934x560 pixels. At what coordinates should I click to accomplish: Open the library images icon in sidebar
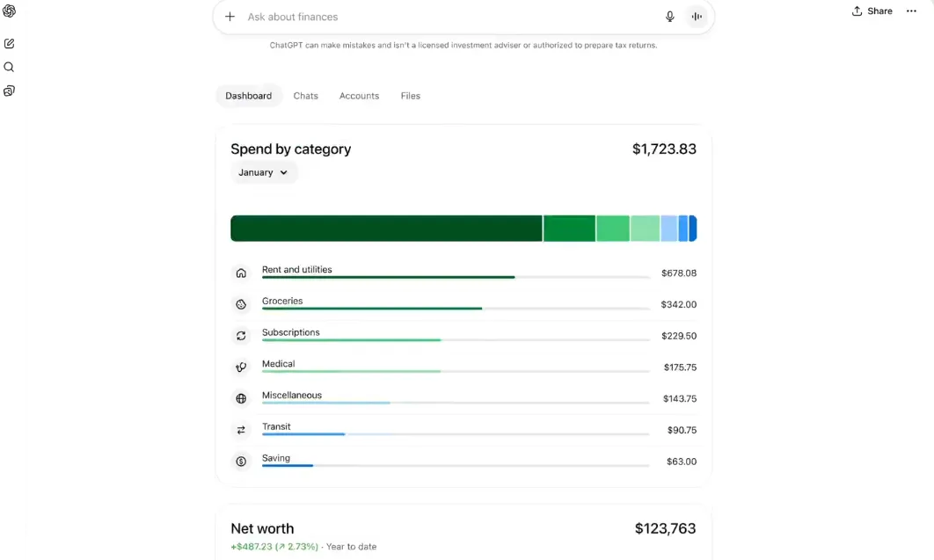click(x=9, y=91)
